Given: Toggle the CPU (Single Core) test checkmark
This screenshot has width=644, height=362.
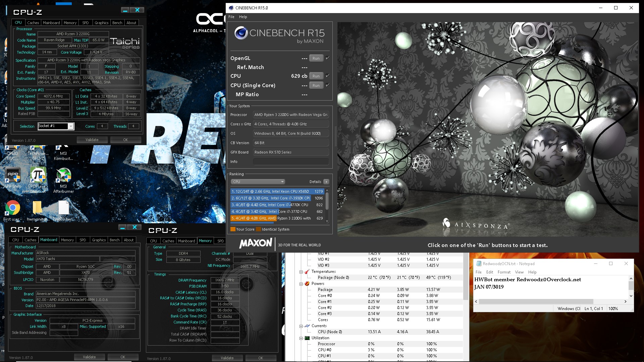Looking at the screenshot, I should [327, 85].
